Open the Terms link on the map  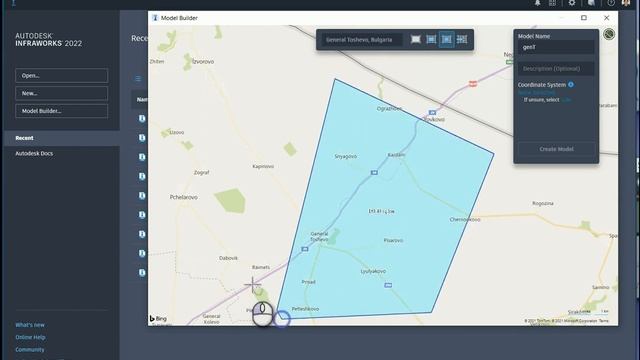(604, 321)
